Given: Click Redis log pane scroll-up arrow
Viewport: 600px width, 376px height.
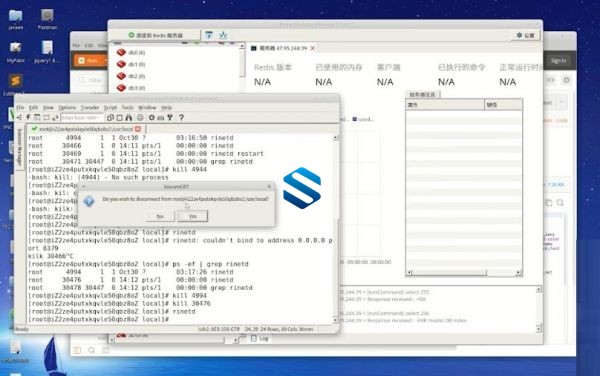Looking at the screenshot, I should (x=539, y=290).
